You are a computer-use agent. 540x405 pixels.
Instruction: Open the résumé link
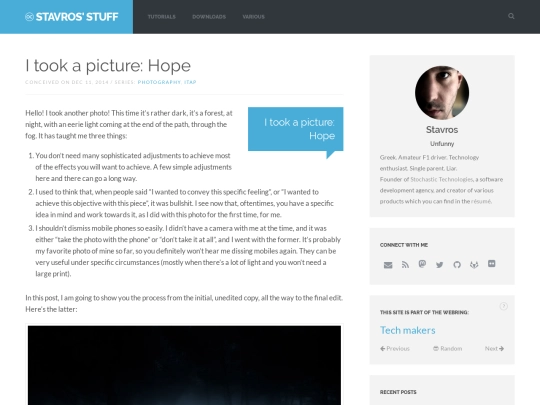tap(481, 201)
